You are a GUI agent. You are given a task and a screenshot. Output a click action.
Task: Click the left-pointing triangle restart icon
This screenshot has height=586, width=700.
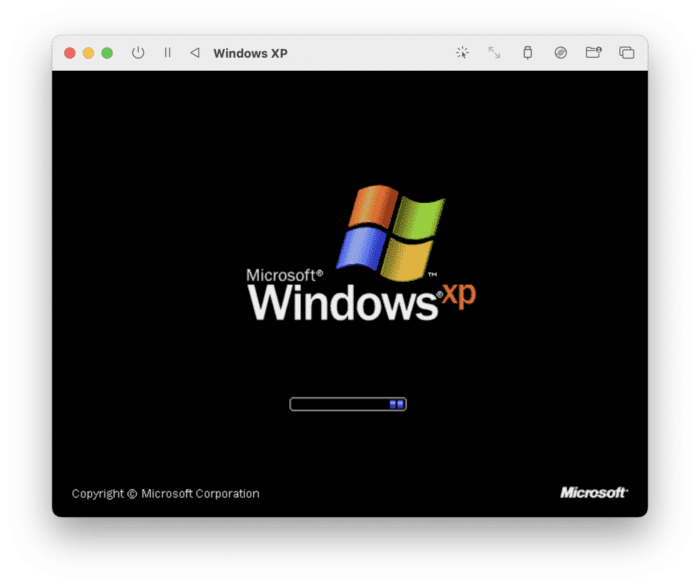(195, 53)
